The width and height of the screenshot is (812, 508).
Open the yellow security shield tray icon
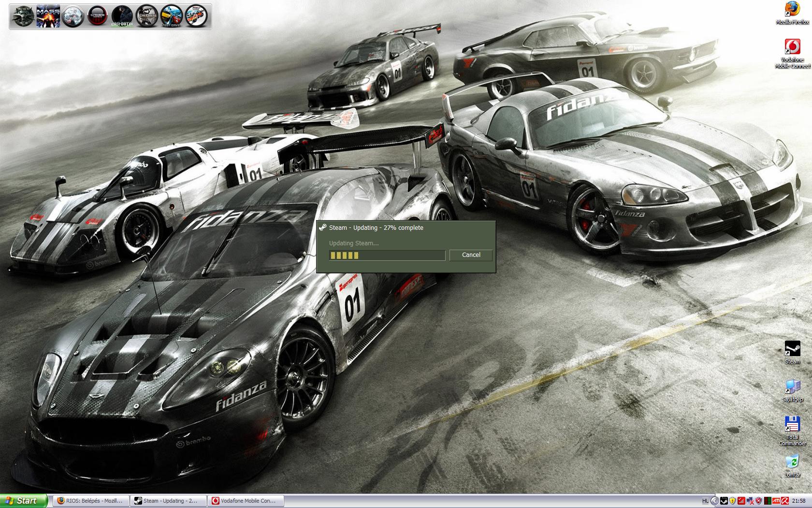click(x=732, y=501)
